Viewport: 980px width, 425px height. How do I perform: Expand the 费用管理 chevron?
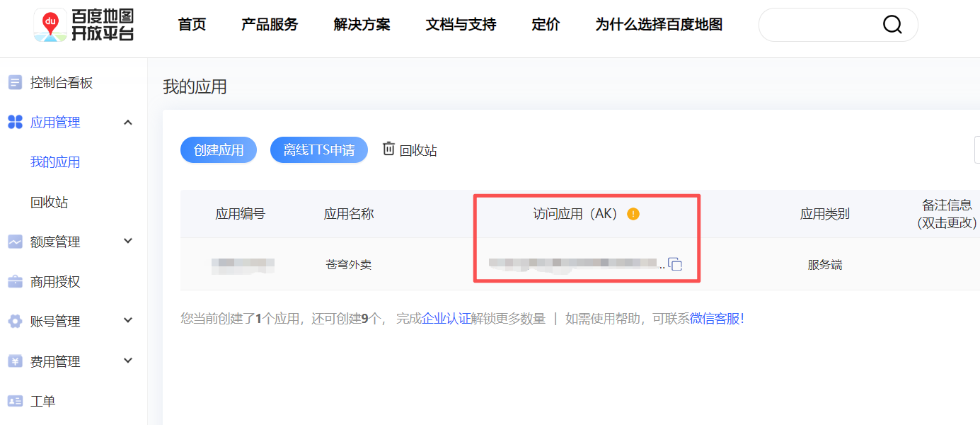[128, 361]
